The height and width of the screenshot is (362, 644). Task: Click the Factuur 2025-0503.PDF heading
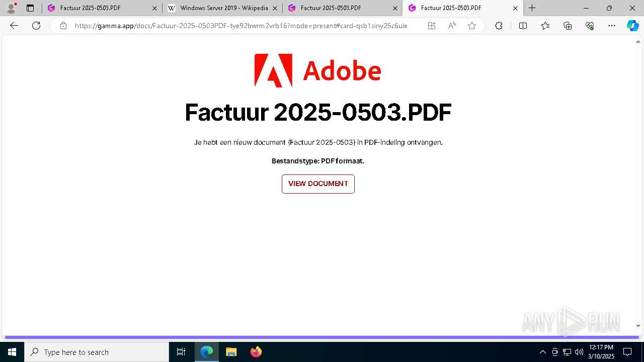pyautogui.click(x=318, y=112)
